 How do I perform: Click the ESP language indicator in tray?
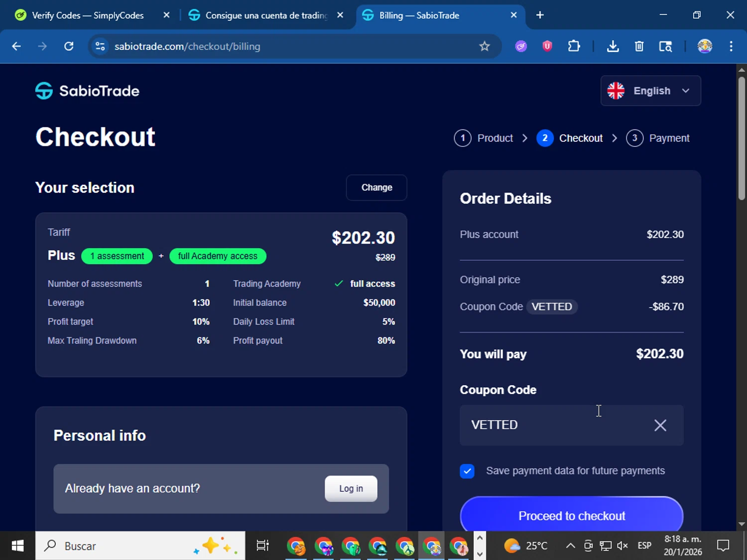click(644, 546)
